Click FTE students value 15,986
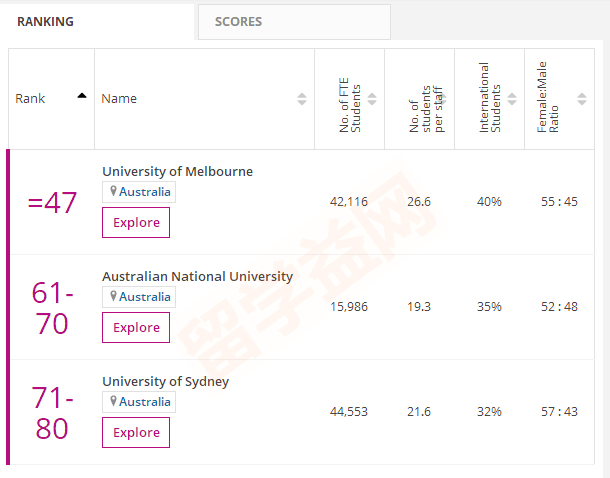Image resolution: width=610 pixels, height=478 pixels. coord(349,307)
